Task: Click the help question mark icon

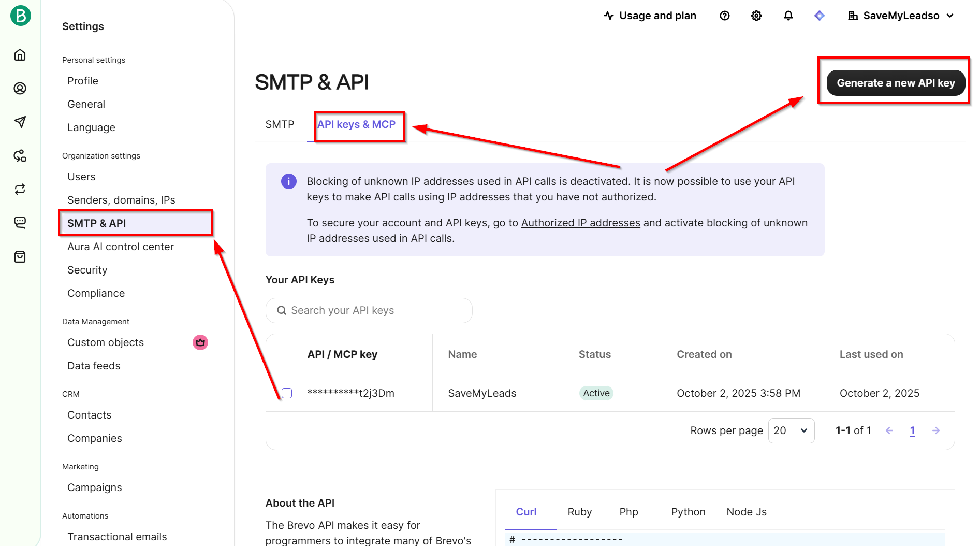Action: [724, 16]
